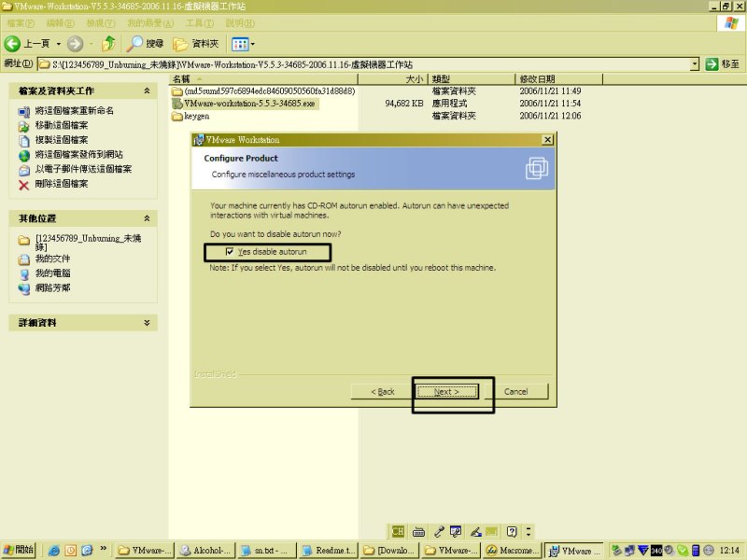Open the 工具(T) menu
Viewport: 747px width, 560px height.
click(x=199, y=22)
